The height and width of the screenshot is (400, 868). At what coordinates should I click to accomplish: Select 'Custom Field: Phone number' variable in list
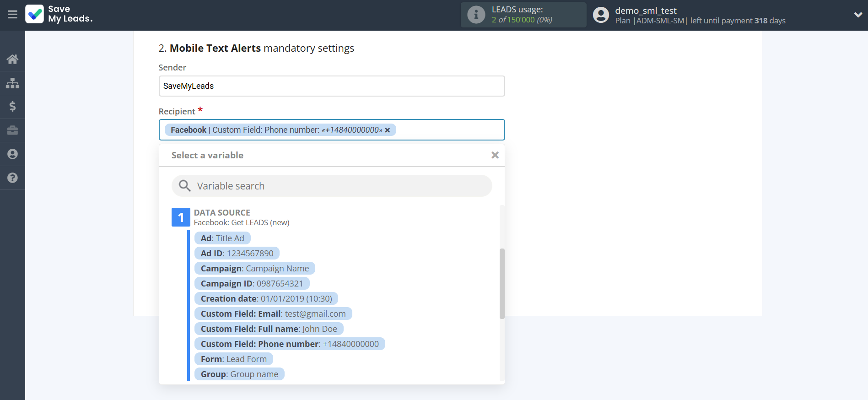click(290, 344)
